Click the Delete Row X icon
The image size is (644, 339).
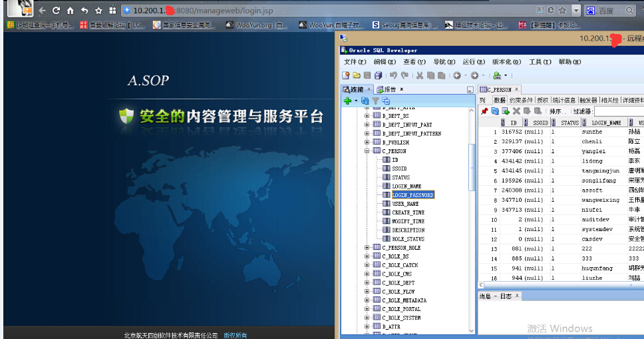coord(516,111)
